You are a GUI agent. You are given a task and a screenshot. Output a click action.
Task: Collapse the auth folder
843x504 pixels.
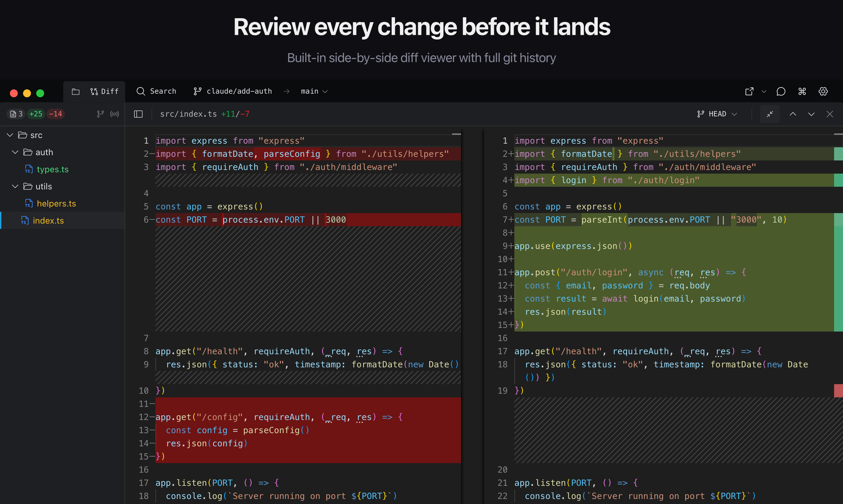tap(15, 152)
